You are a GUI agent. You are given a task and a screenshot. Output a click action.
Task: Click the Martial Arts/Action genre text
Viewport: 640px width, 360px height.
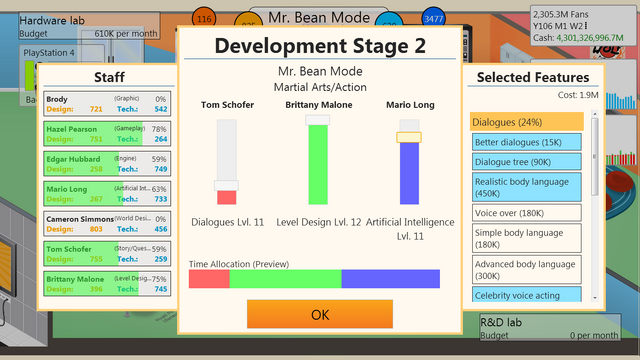click(320, 87)
